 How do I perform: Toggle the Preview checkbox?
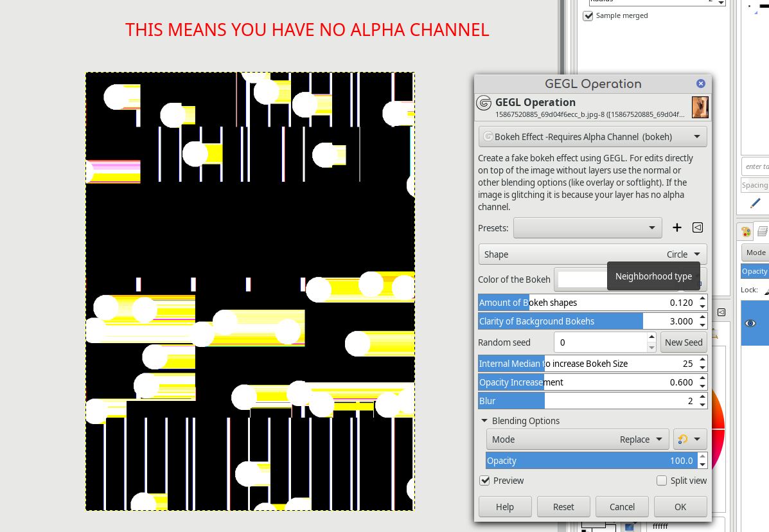[x=484, y=481]
